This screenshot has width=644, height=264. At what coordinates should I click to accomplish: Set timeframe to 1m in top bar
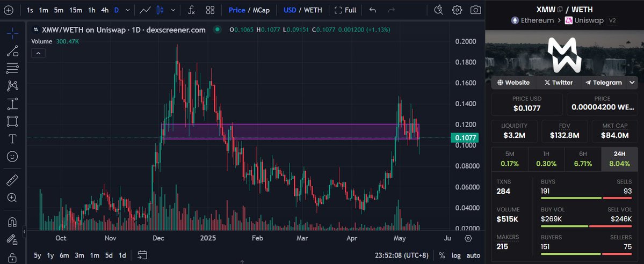point(44,10)
